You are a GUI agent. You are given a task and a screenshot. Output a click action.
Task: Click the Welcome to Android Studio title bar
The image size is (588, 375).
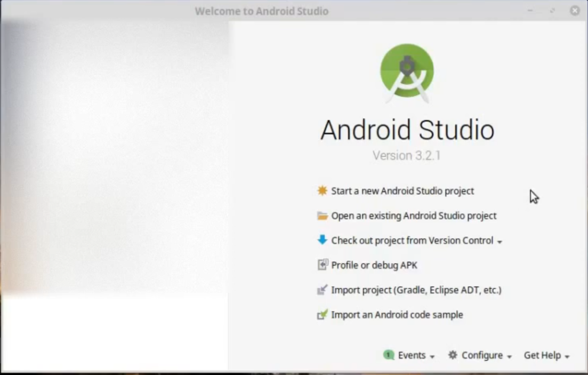(261, 11)
